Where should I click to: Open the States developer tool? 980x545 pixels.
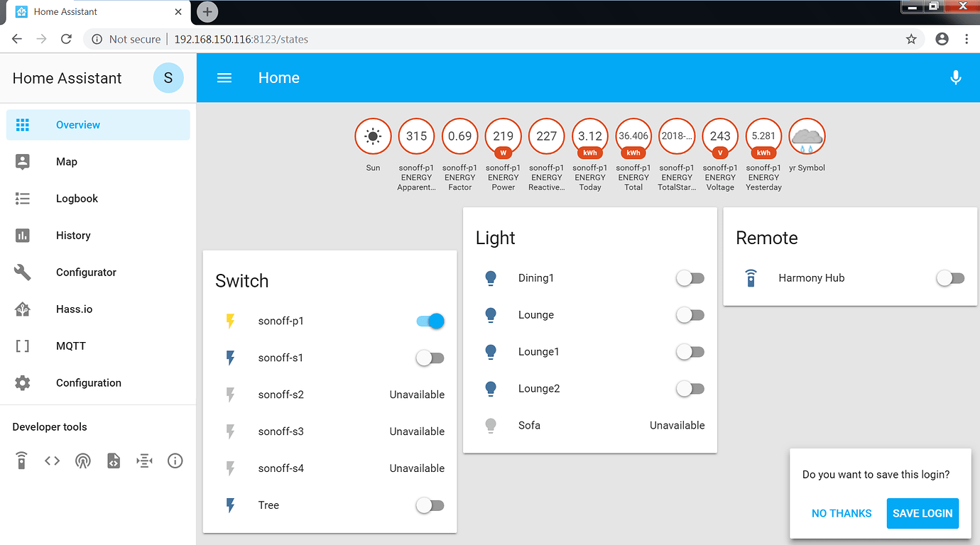pyautogui.click(x=52, y=461)
